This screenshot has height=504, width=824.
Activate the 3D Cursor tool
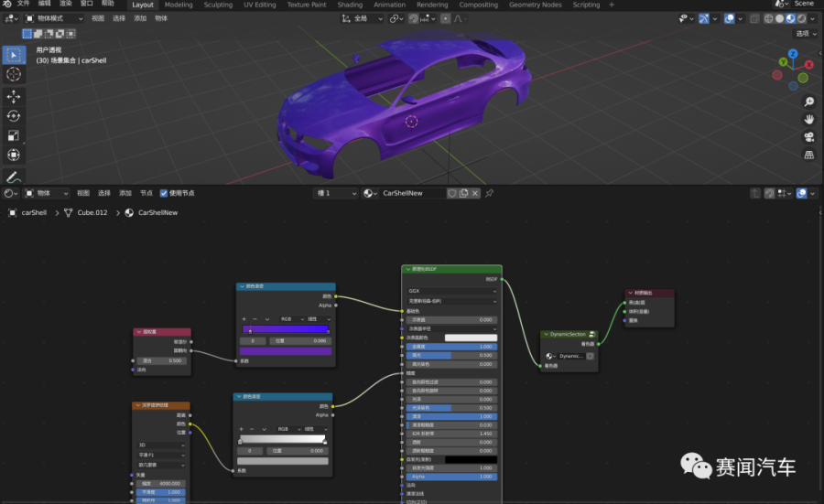point(14,74)
